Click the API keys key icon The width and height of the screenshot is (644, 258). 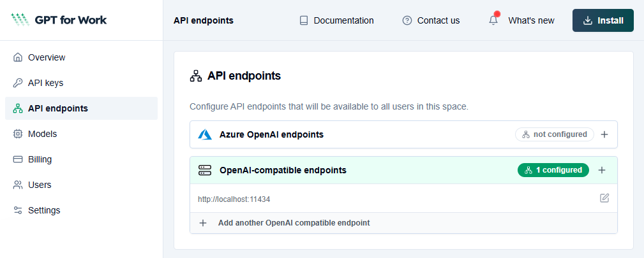point(18,83)
